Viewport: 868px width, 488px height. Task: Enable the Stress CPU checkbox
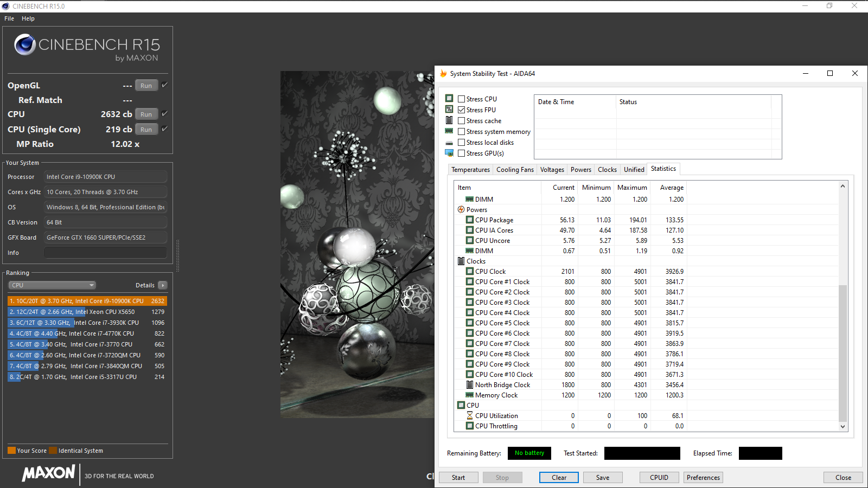click(461, 99)
